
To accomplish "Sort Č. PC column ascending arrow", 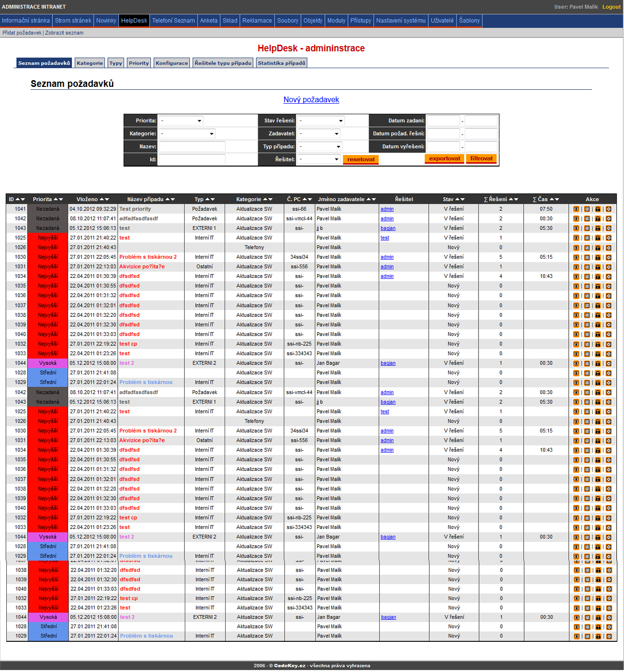I will [x=305, y=199].
